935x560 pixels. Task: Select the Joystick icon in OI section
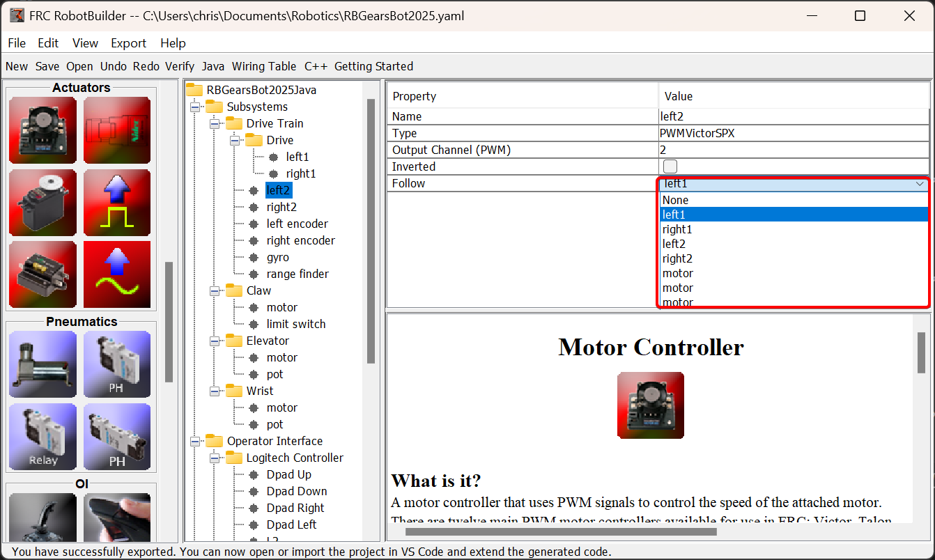(42, 517)
